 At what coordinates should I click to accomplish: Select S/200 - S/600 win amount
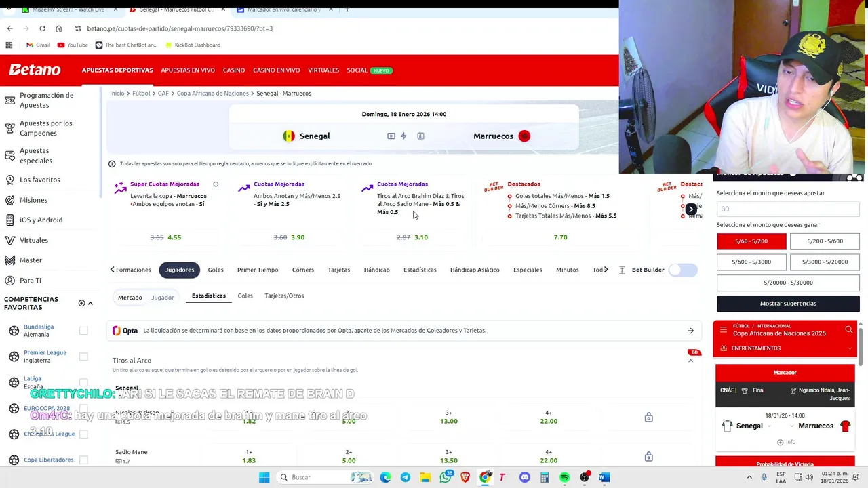coord(825,241)
